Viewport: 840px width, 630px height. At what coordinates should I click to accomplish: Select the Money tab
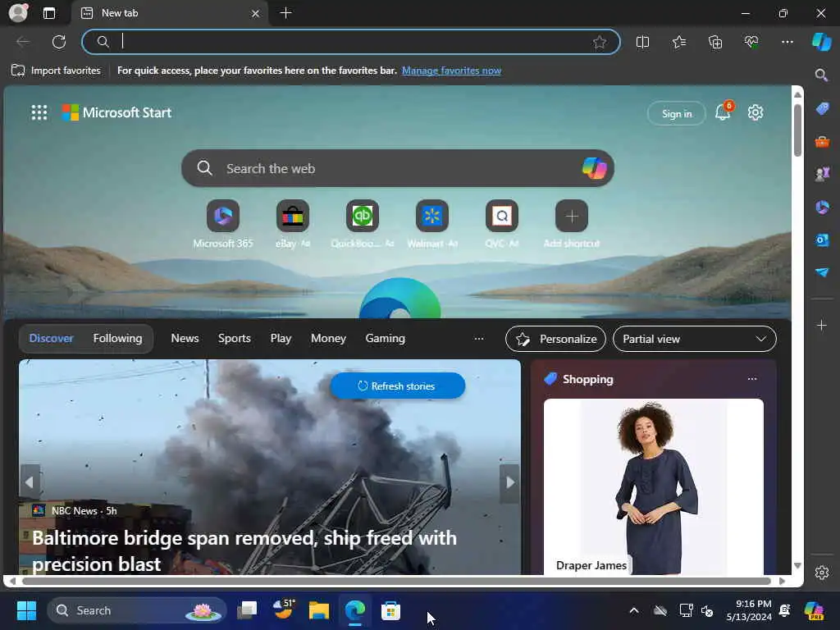pos(328,339)
